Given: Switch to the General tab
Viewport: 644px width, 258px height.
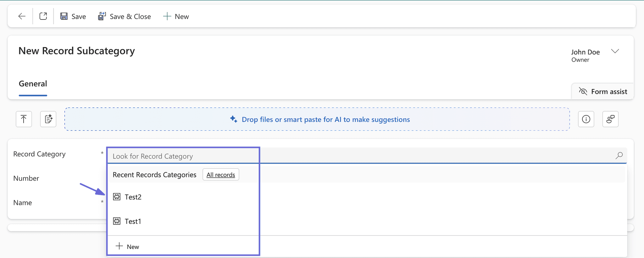Looking at the screenshot, I should tap(33, 84).
